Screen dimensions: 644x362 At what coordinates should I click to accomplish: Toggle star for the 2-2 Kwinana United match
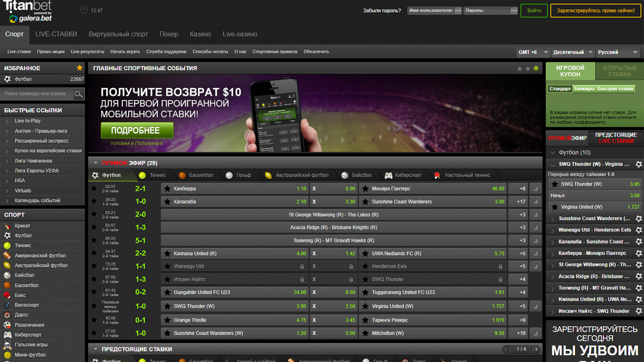[94, 254]
